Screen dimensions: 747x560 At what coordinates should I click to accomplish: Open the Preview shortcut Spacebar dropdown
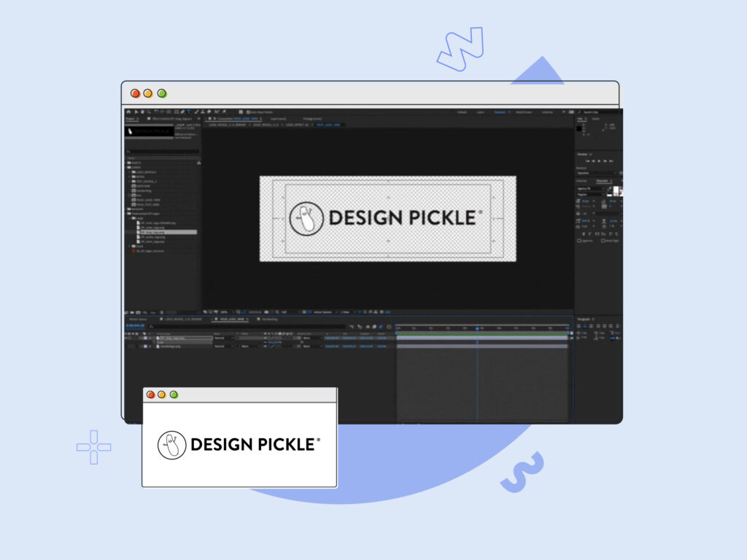coord(597,174)
